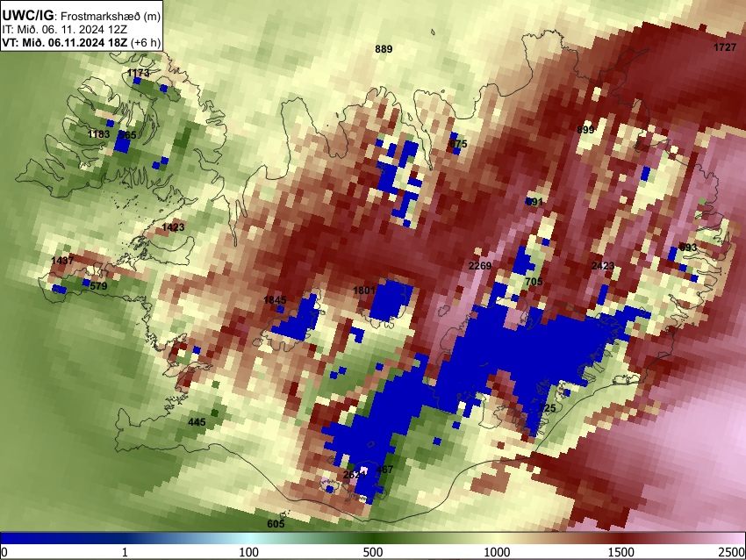Click the '2500' color scale tick label
The width and height of the screenshot is (746, 560).
(x=732, y=552)
